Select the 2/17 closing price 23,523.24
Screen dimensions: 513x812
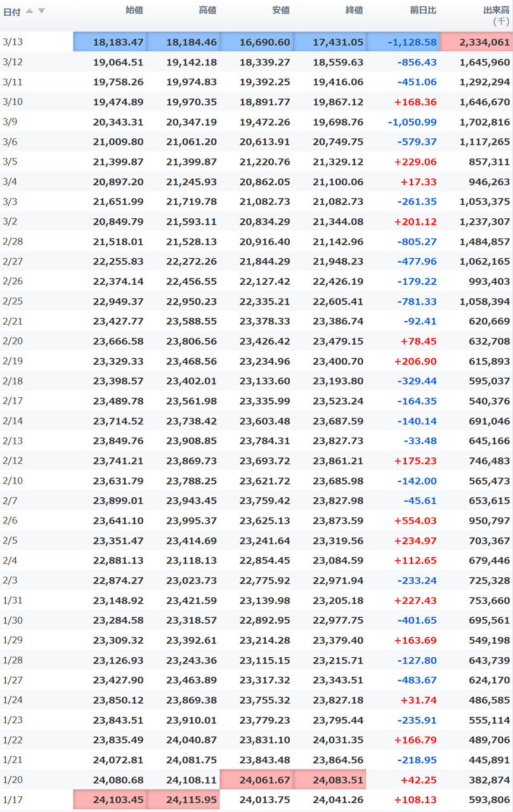[338, 400]
